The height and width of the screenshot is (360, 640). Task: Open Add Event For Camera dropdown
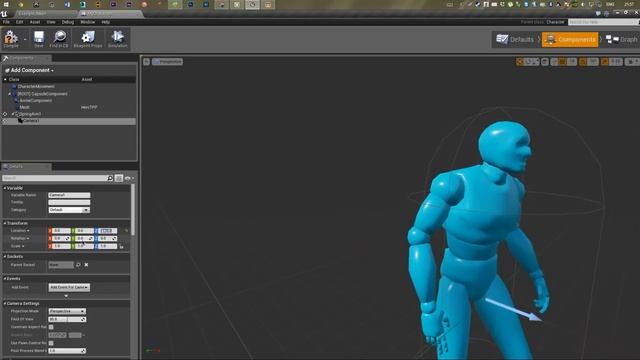pyautogui.click(x=69, y=287)
